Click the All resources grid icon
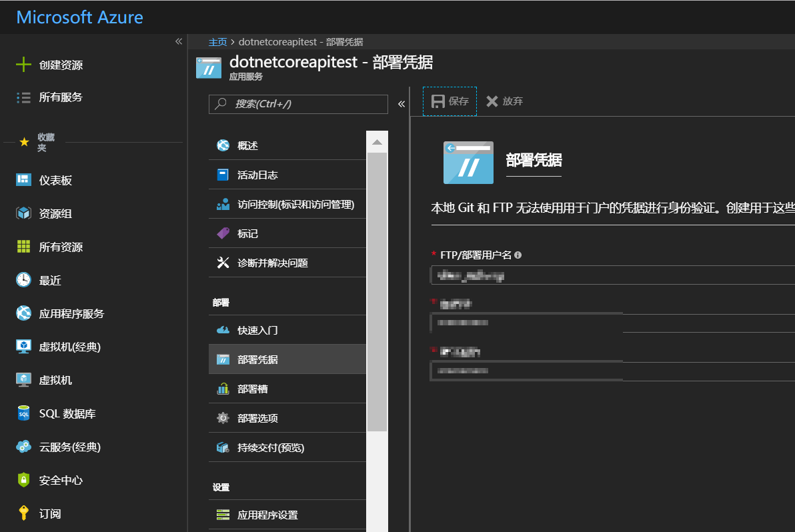795x532 pixels. [23, 247]
